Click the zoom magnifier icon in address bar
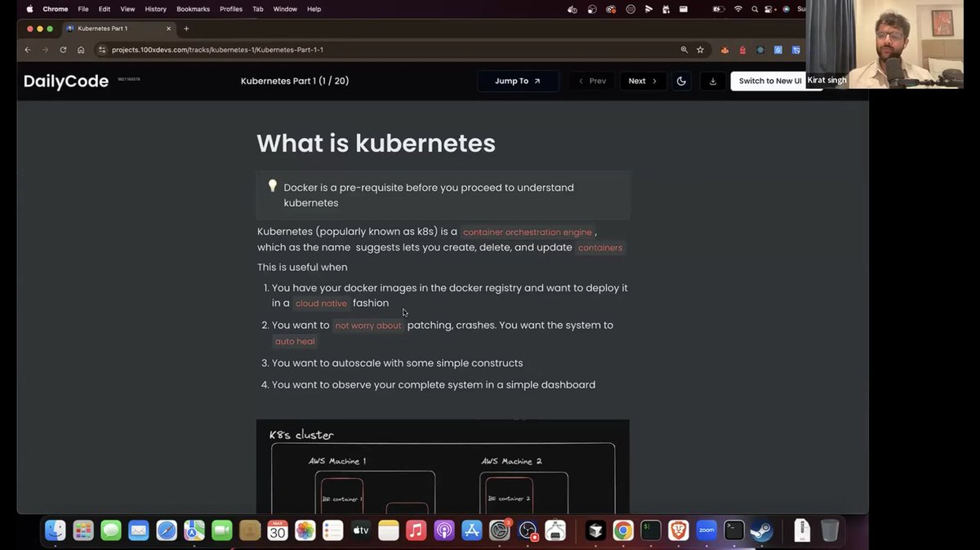 click(684, 50)
